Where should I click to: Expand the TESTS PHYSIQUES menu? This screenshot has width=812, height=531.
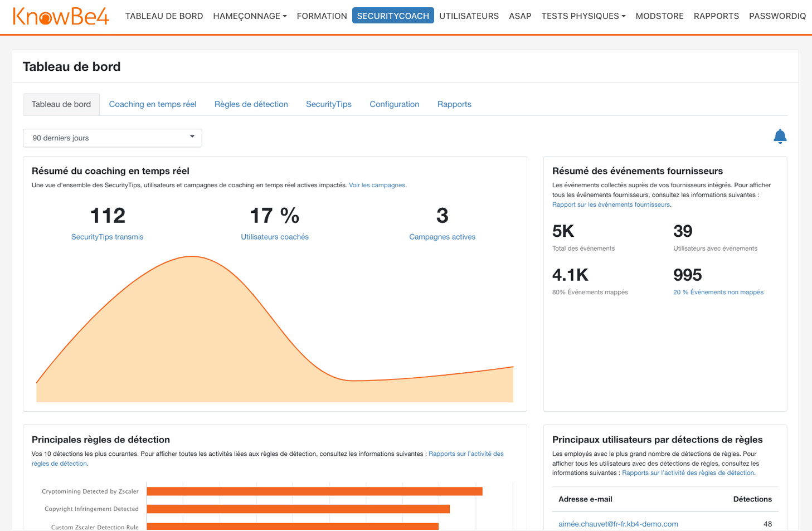(583, 16)
